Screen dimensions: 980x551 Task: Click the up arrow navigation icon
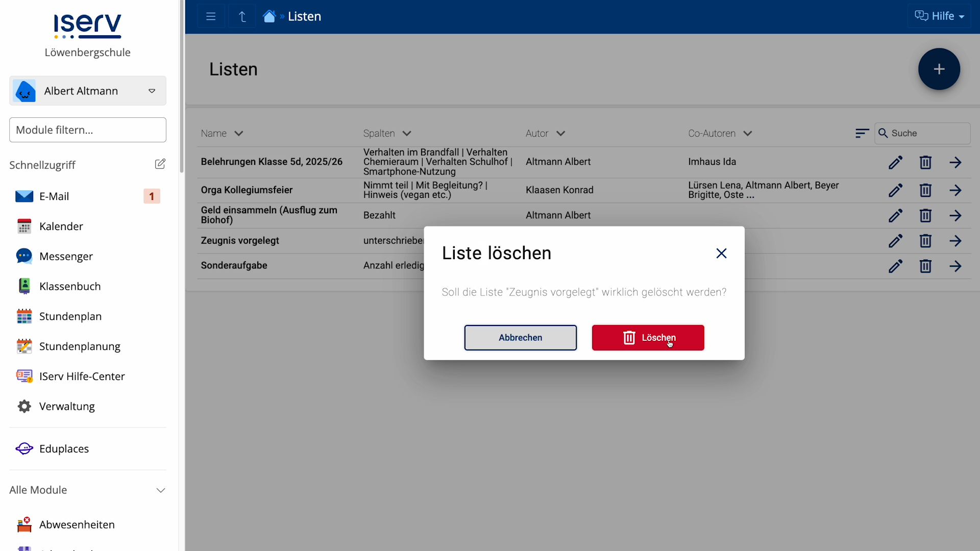pyautogui.click(x=242, y=16)
